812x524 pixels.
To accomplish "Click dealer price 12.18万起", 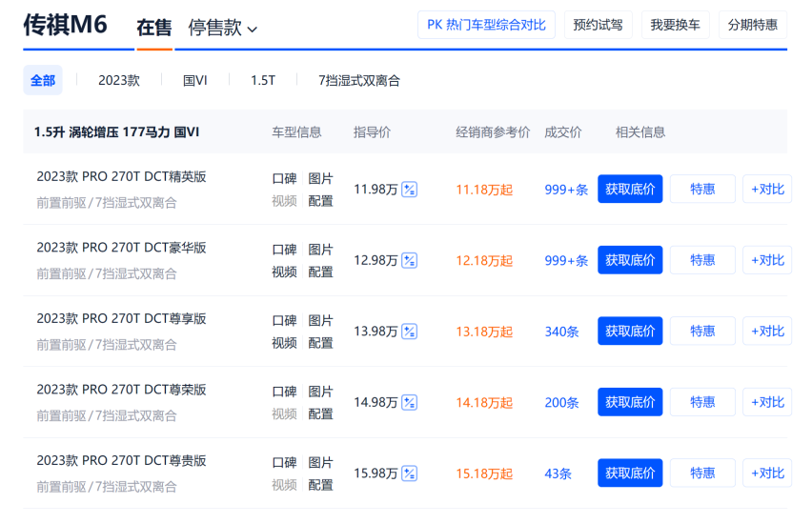I will click(484, 260).
